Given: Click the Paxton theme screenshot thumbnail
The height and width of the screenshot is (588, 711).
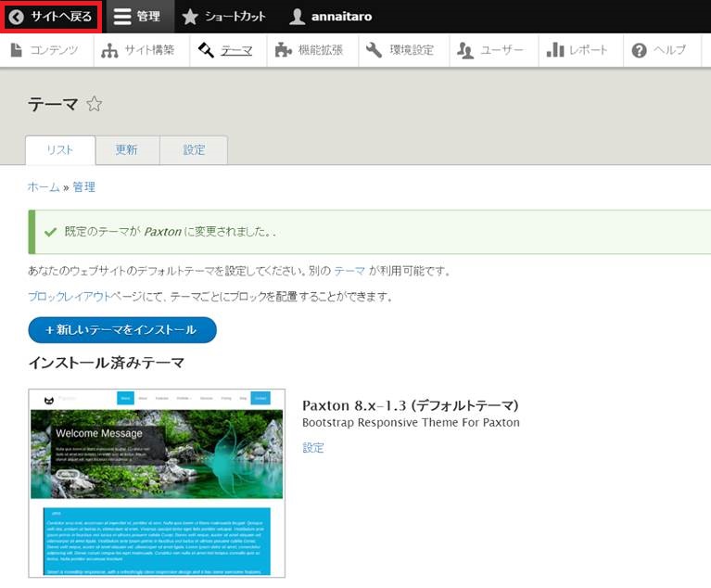Looking at the screenshot, I should pos(157,483).
